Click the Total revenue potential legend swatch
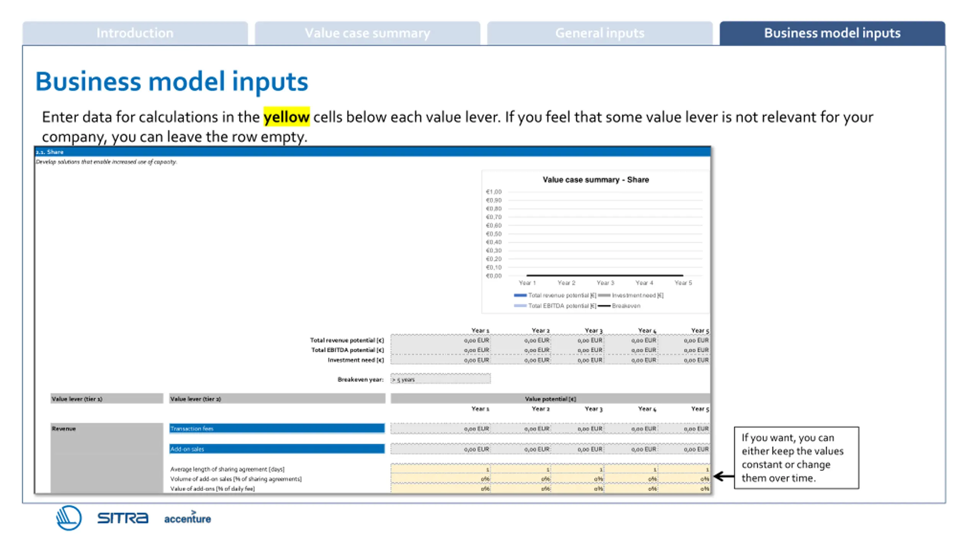The height and width of the screenshot is (551, 980). (520, 295)
